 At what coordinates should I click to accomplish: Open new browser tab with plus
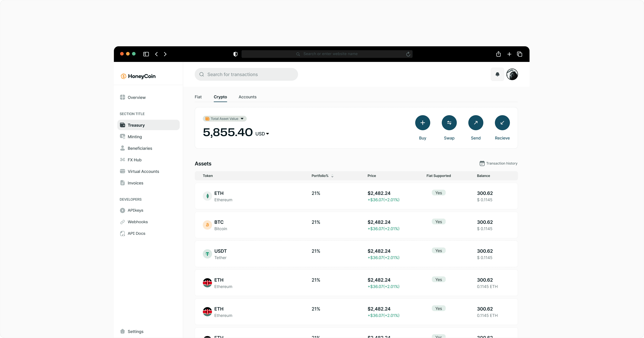pos(509,54)
